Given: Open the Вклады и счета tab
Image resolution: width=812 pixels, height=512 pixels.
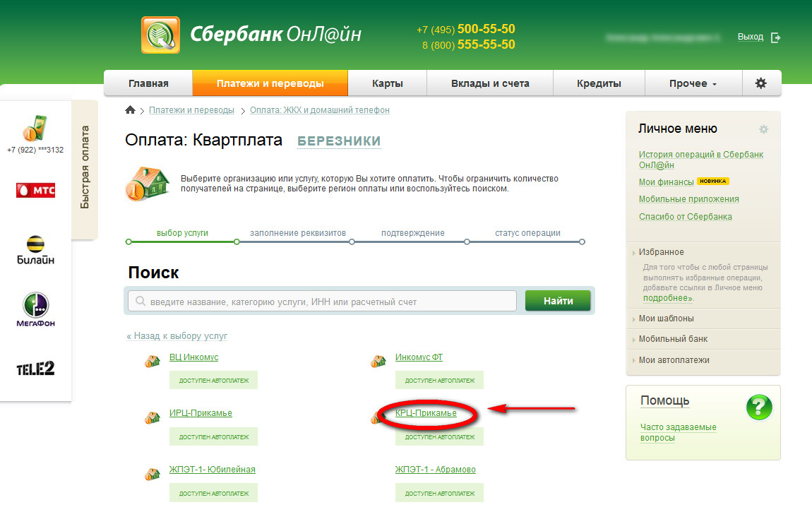Looking at the screenshot, I should 490,83.
